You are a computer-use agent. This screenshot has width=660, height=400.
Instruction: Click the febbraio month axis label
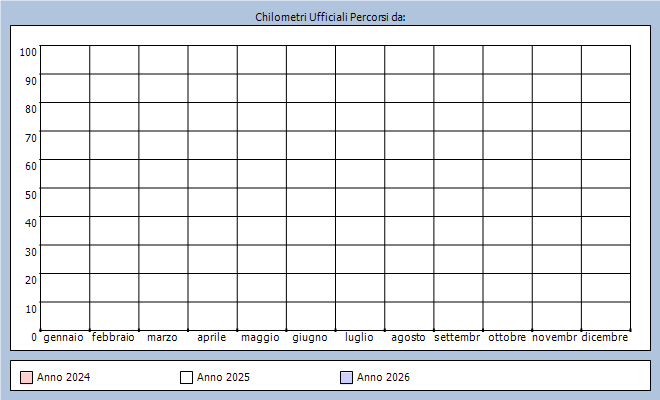113,338
